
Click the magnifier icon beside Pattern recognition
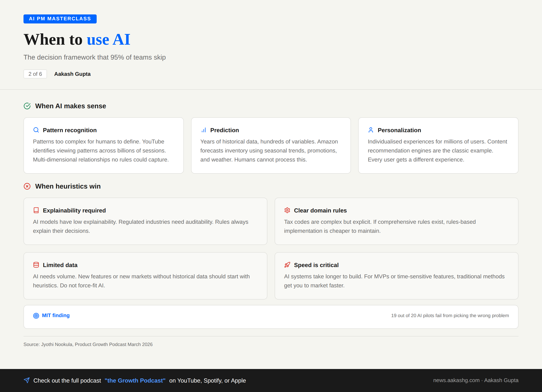36,130
